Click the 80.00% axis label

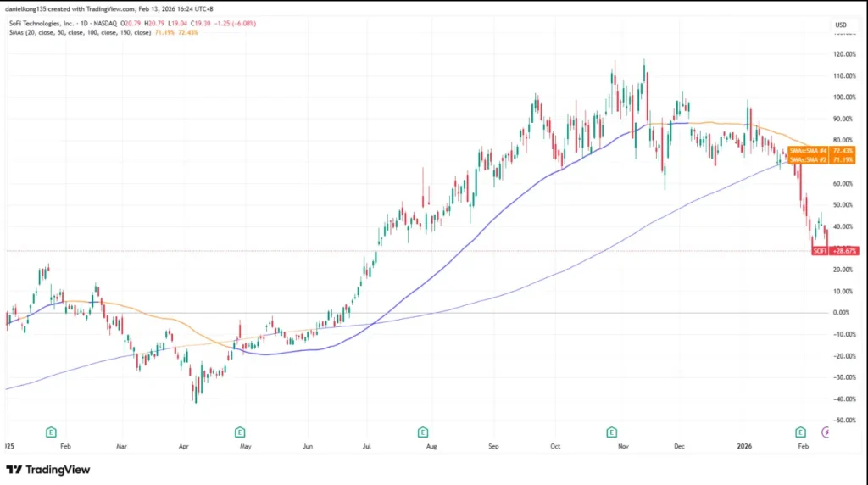(x=845, y=141)
